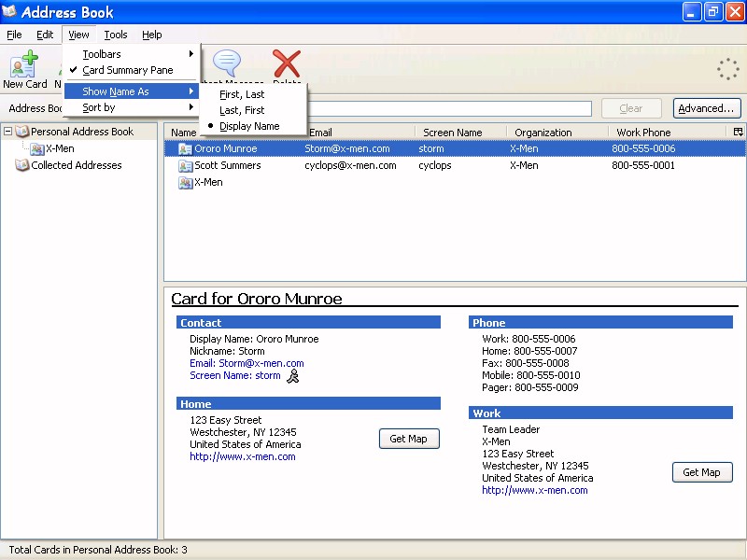Click the Mobile: 800-555-0010 line

click(531, 375)
